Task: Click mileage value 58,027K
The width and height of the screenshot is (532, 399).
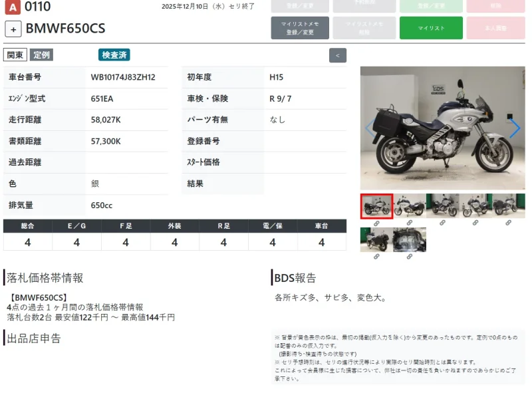Action: pyautogui.click(x=106, y=120)
